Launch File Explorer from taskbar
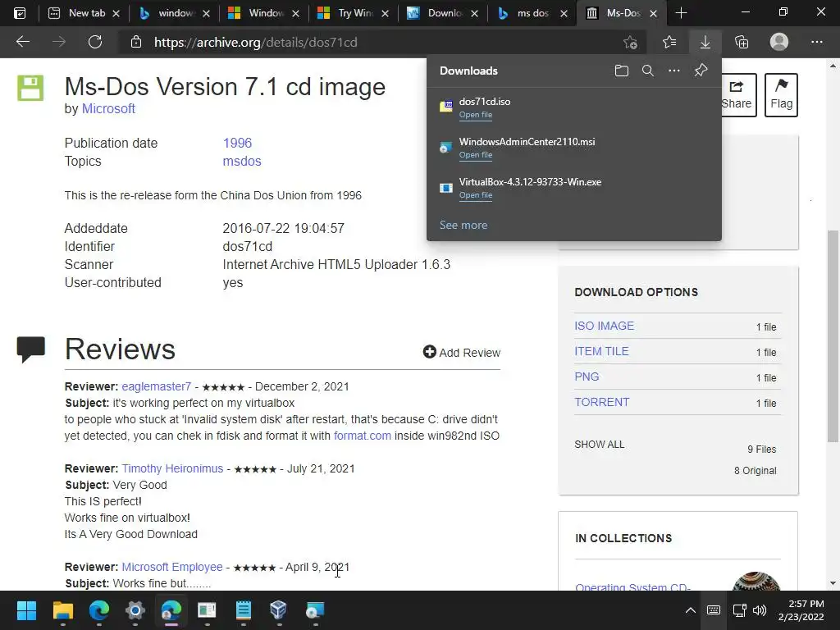The image size is (840, 630). click(x=62, y=610)
